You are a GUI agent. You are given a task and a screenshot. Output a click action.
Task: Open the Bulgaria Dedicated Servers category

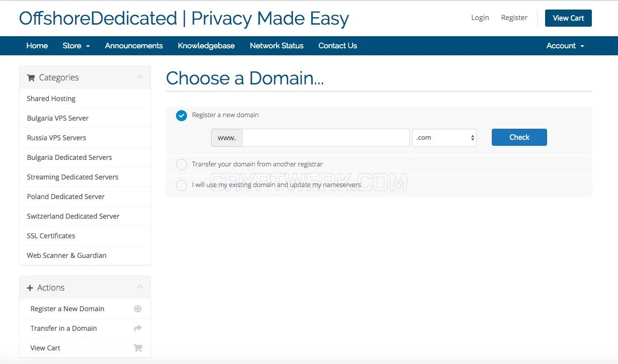click(x=85, y=157)
